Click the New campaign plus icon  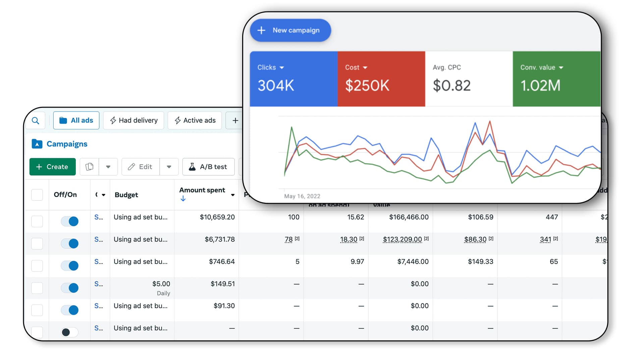click(261, 31)
